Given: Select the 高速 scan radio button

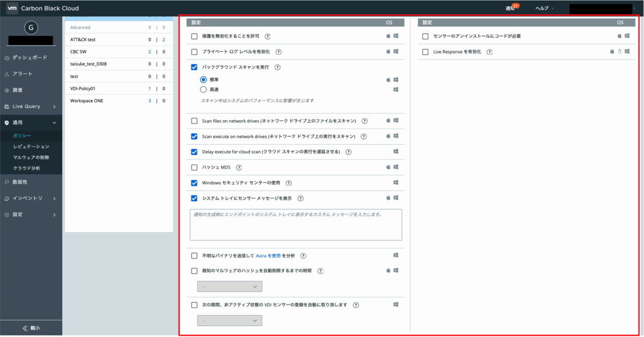Looking at the screenshot, I should pos(203,90).
